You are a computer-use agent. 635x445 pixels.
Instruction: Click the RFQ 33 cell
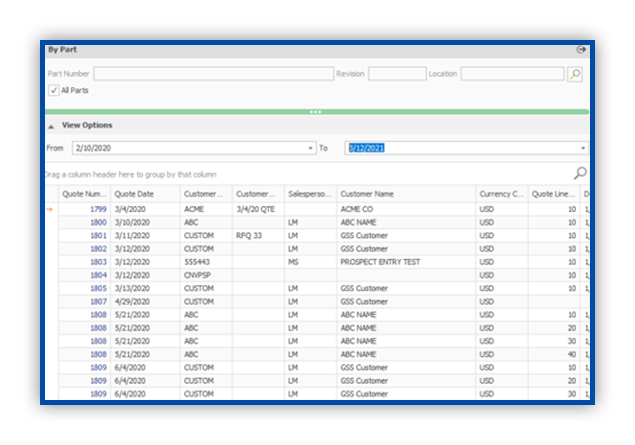[x=258, y=236]
